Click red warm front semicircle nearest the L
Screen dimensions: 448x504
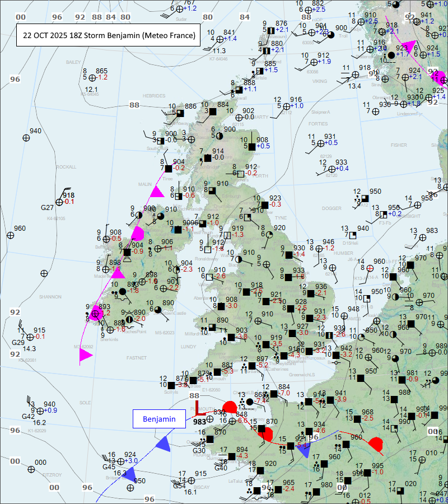pyautogui.click(x=230, y=407)
